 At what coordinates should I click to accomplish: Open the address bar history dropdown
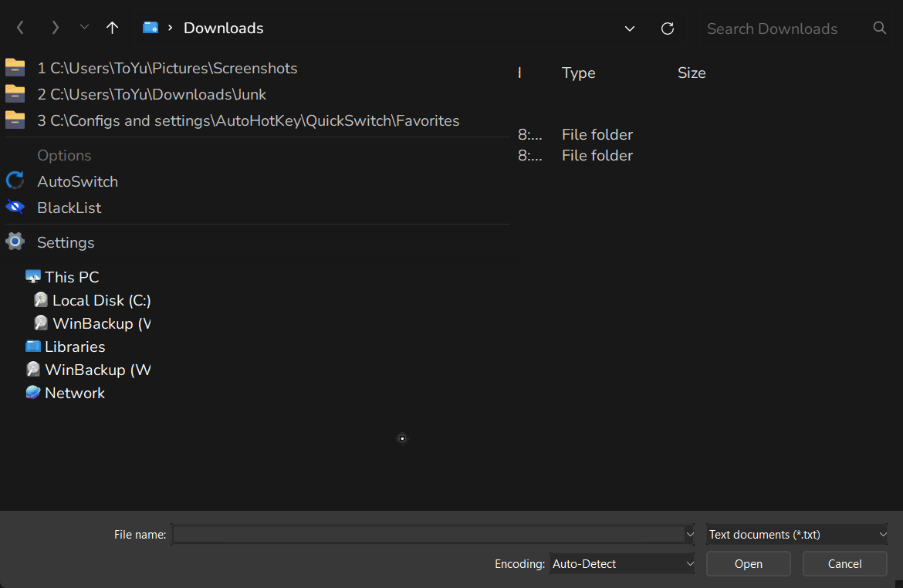630,29
